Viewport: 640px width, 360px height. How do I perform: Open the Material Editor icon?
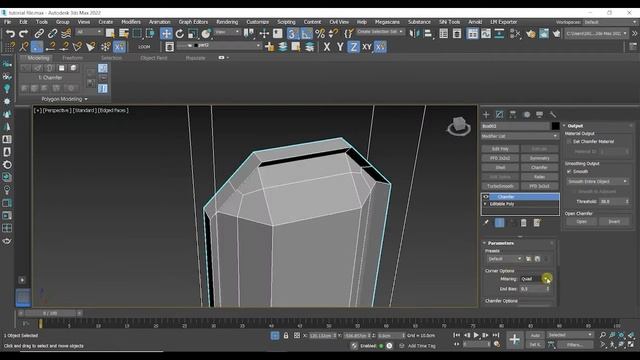516,33
